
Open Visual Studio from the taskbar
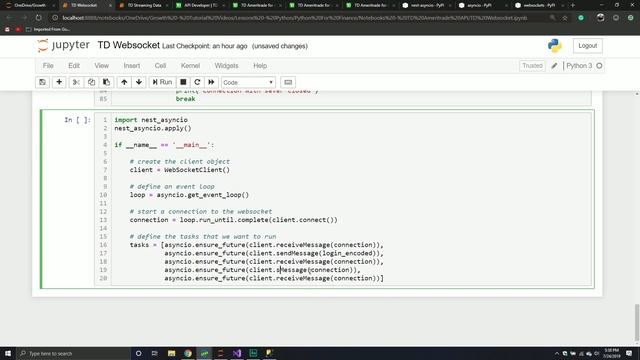tap(237, 353)
